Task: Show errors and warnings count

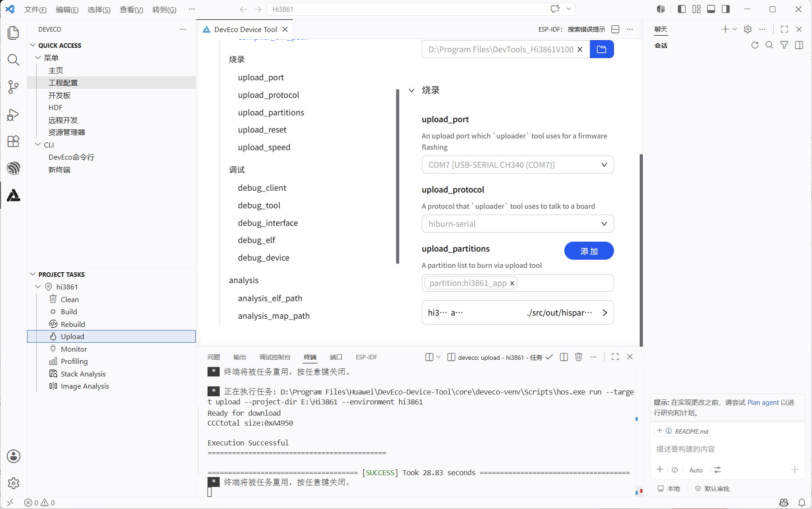Action: [x=40, y=503]
